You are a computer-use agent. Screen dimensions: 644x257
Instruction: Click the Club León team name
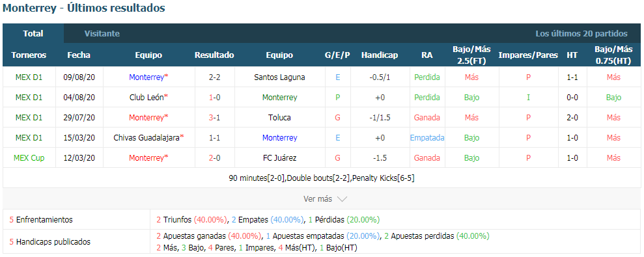(x=147, y=98)
